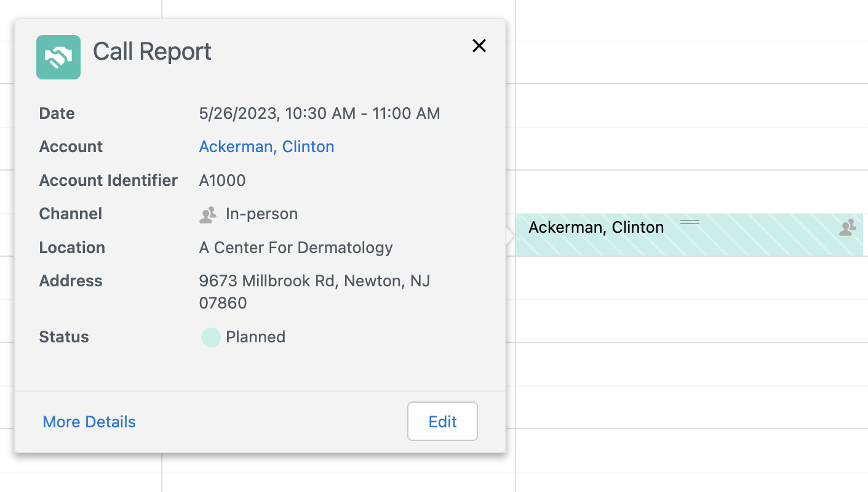868x492 pixels.
Task: Select the Ackerman, Clinton calendar event
Action: 596,228
